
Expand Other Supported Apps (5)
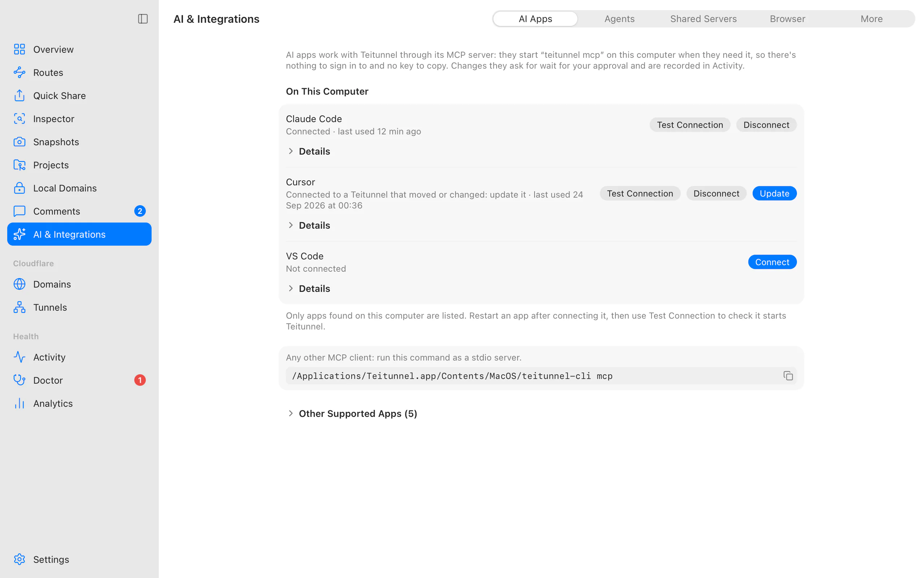(x=352, y=414)
